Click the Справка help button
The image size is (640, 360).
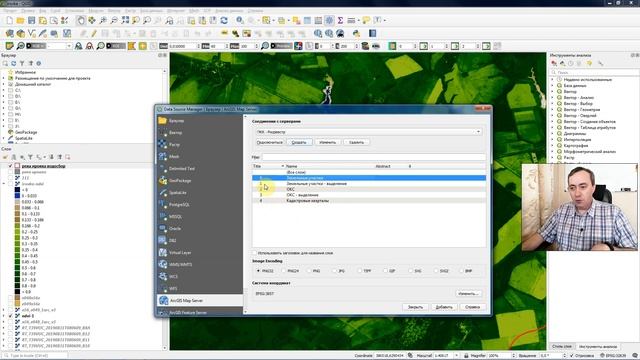pos(472,307)
